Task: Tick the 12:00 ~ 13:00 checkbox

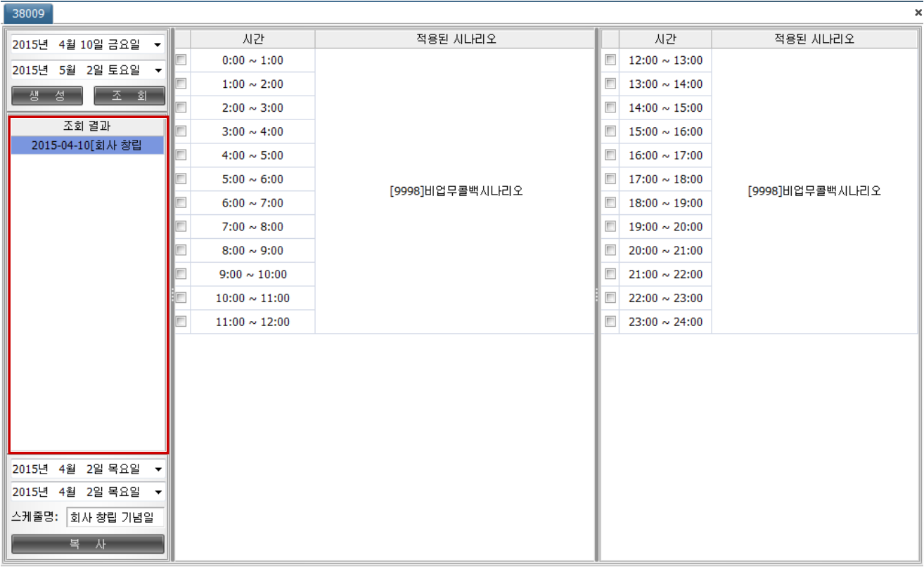Action: 610,60
